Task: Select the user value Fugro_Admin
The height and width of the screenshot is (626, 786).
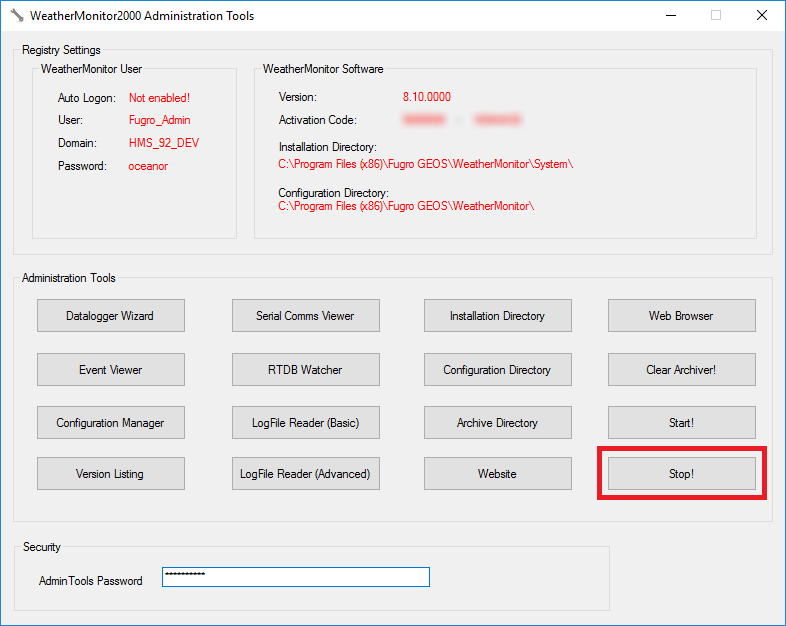Action: coord(159,120)
